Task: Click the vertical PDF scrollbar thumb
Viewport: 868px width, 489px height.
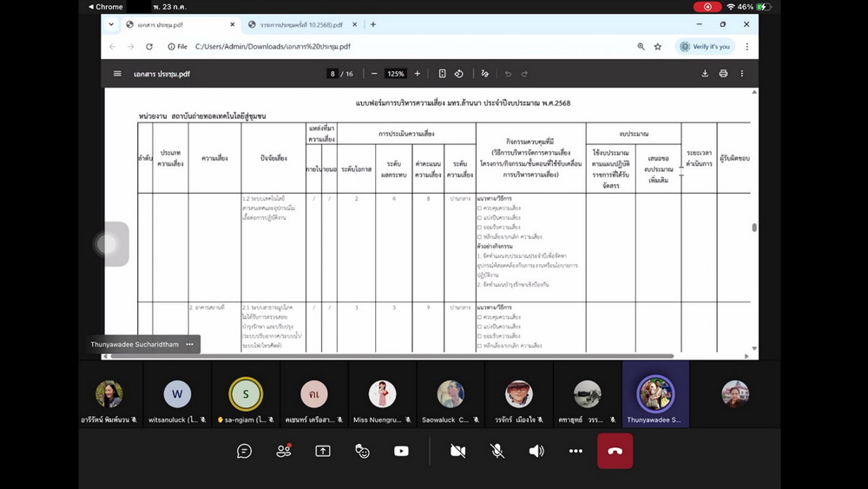Action: click(x=754, y=227)
